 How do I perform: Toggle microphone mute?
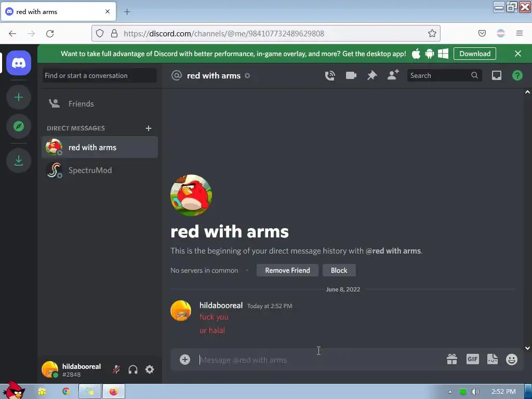click(x=116, y=369)
